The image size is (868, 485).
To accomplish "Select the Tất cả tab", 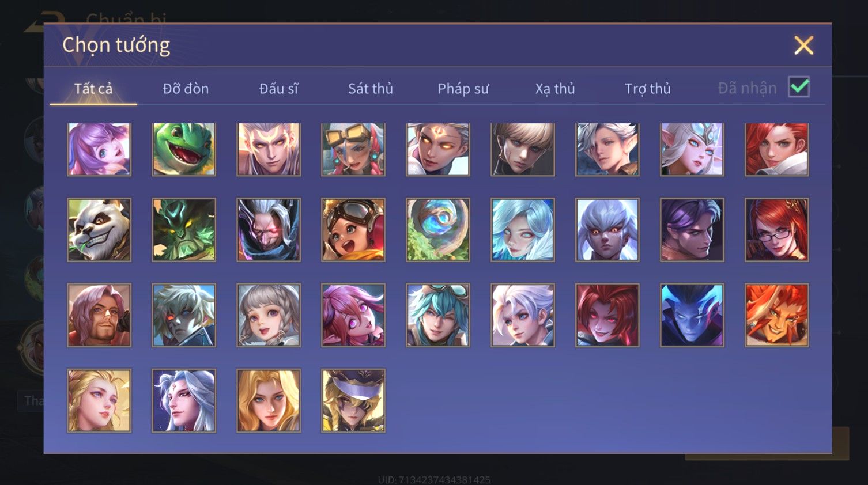I will pos(93,89).
